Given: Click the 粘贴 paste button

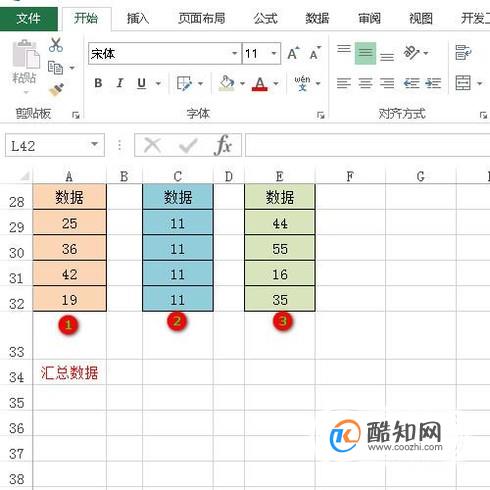Looking at the screenshot, I should coord(24,67).
